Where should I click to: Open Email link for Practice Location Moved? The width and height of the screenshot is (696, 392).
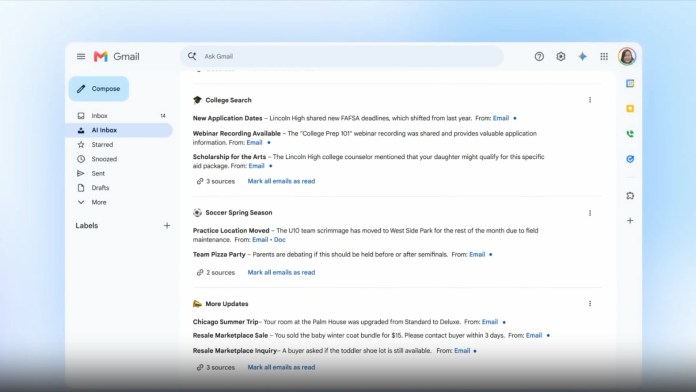pos(260,239)
